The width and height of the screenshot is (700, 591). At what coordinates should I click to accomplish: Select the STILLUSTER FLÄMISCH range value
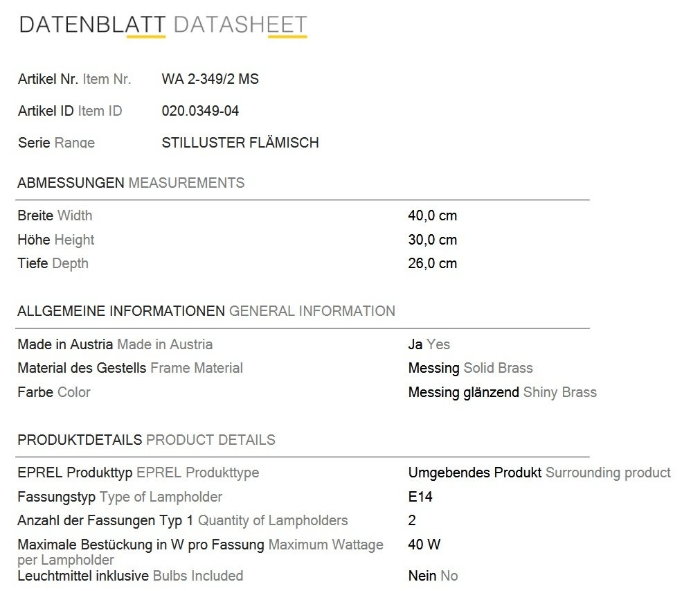(240, 143)
